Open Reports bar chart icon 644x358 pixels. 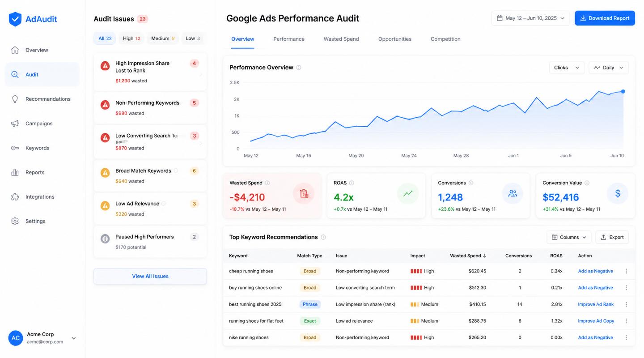coord(15,172)
